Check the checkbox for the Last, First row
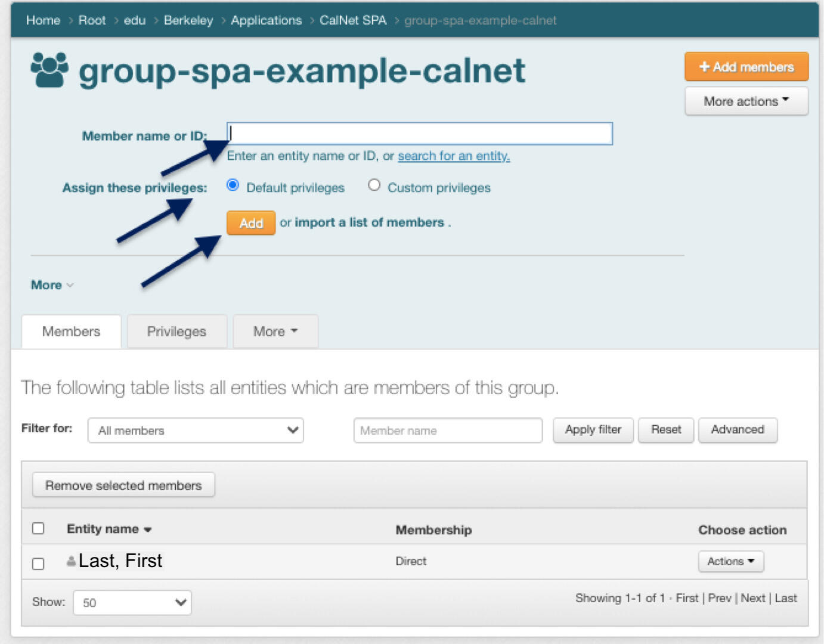Screen dimensions: 824x644 tap(39, 563)
